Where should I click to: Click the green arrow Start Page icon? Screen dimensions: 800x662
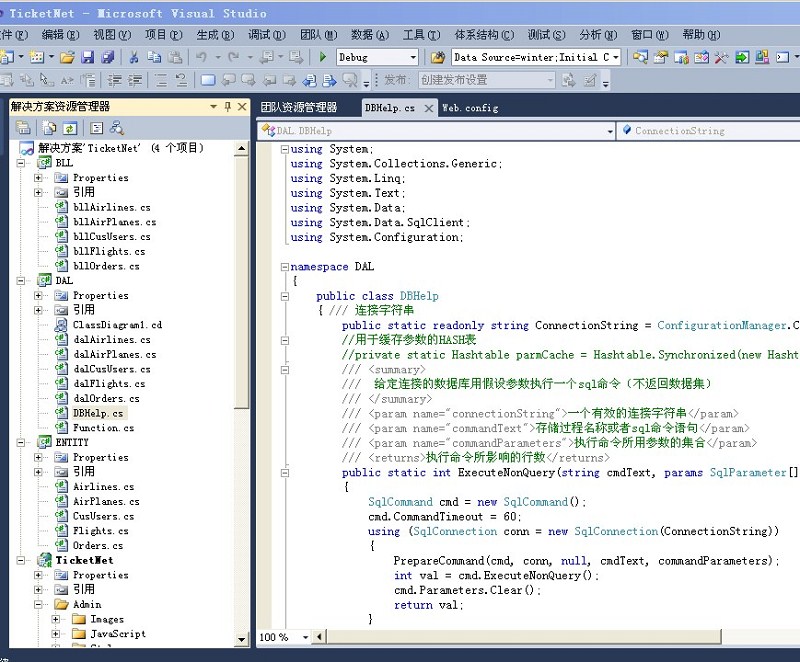tap(741, 57)
